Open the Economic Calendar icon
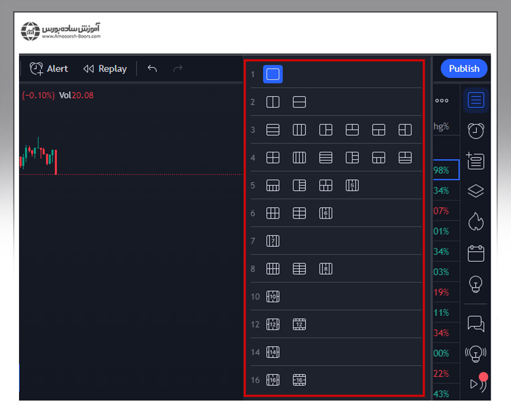The image size is (511, 420). pyautogui.click(x=476, y=253)
